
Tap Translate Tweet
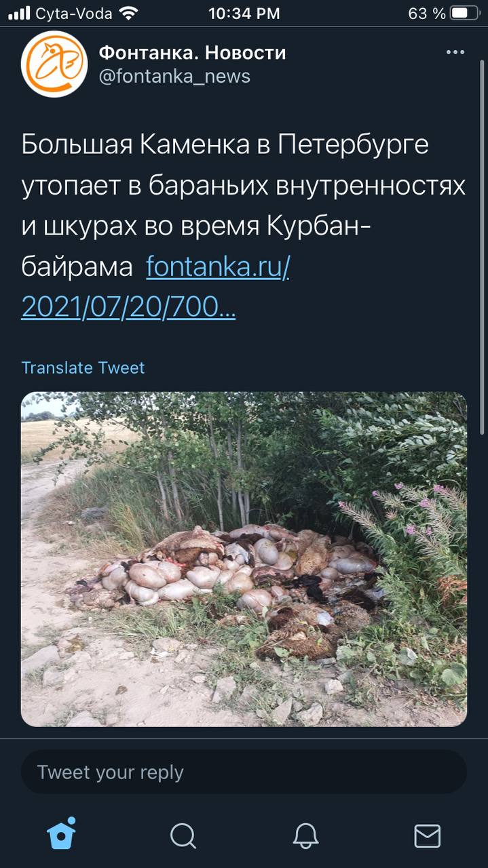pos(83,368)
